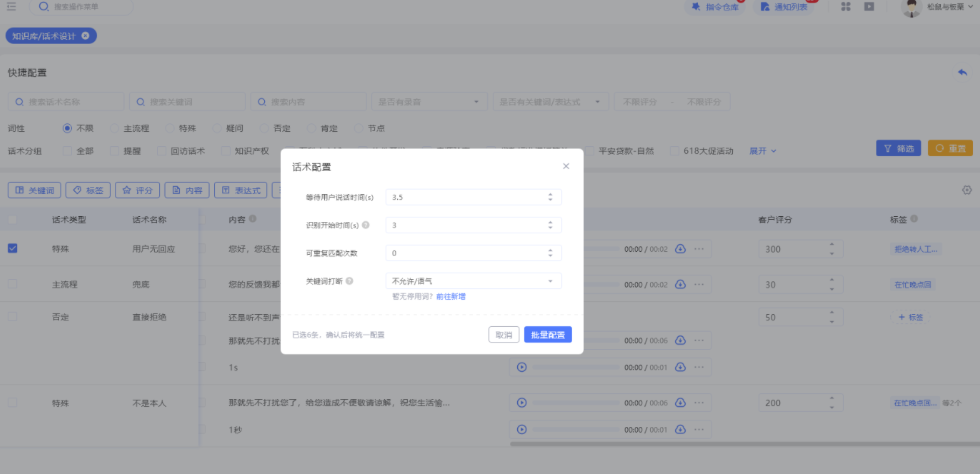The height and width of the screenshot is (474, 980).
Task: Open the 是否有录音 dropdown
Action: (429, 101)
